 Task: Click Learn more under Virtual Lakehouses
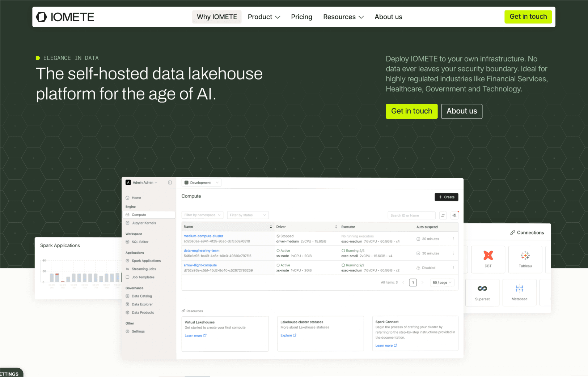click(195, 336)
